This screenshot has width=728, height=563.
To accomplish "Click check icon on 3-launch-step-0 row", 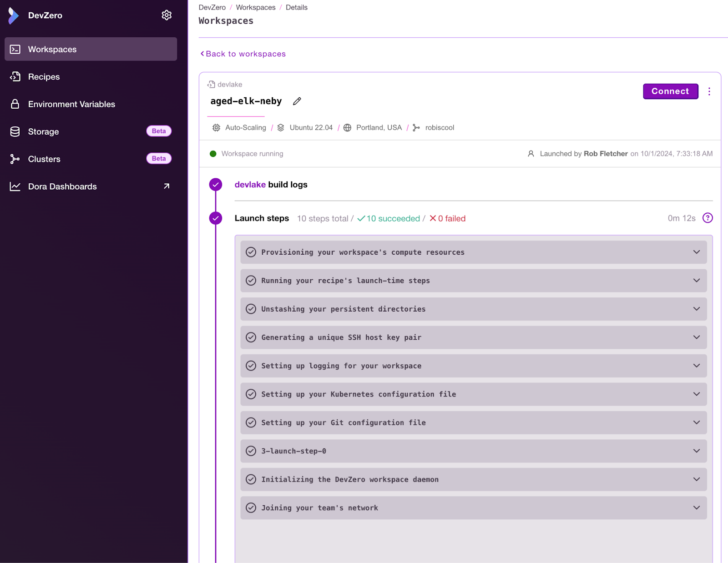I will click(251, 451).
